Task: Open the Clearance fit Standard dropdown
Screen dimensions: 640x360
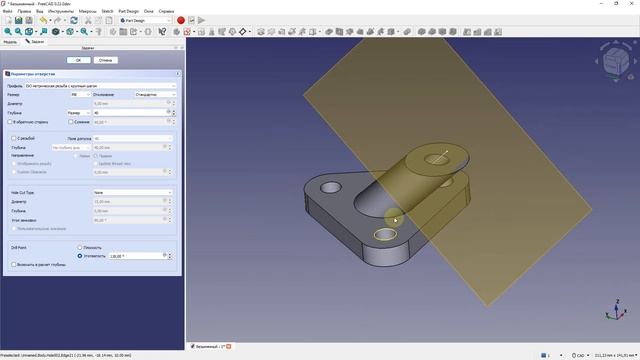Action: pos(156,95)
